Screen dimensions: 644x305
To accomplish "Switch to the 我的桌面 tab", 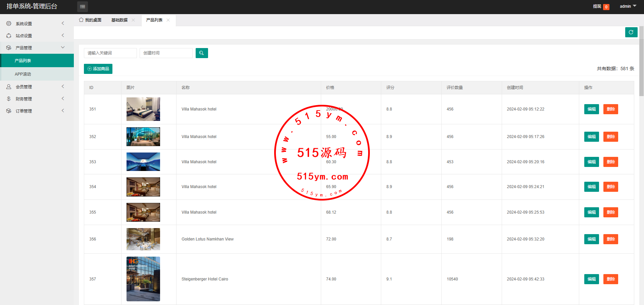I will 90,20.
